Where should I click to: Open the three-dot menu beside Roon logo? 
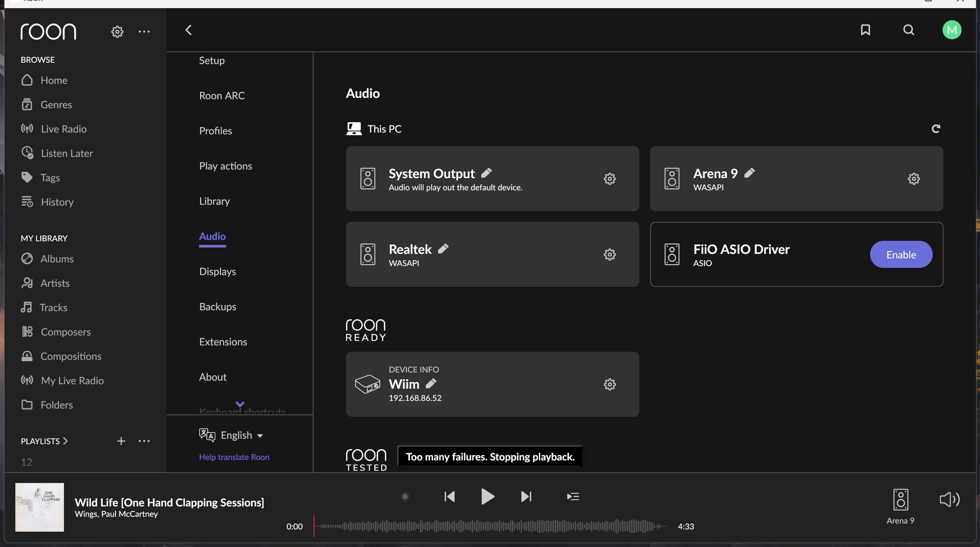(x=144, y=32)
